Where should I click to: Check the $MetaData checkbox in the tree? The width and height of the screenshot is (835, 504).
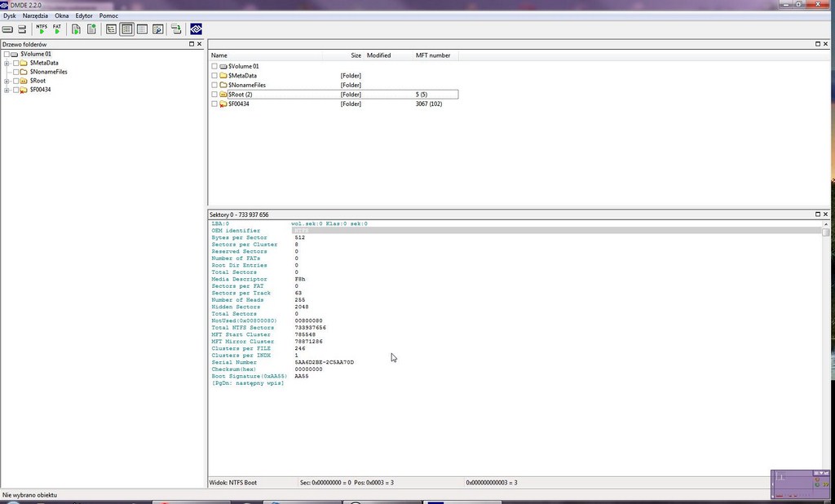point(16,63)
